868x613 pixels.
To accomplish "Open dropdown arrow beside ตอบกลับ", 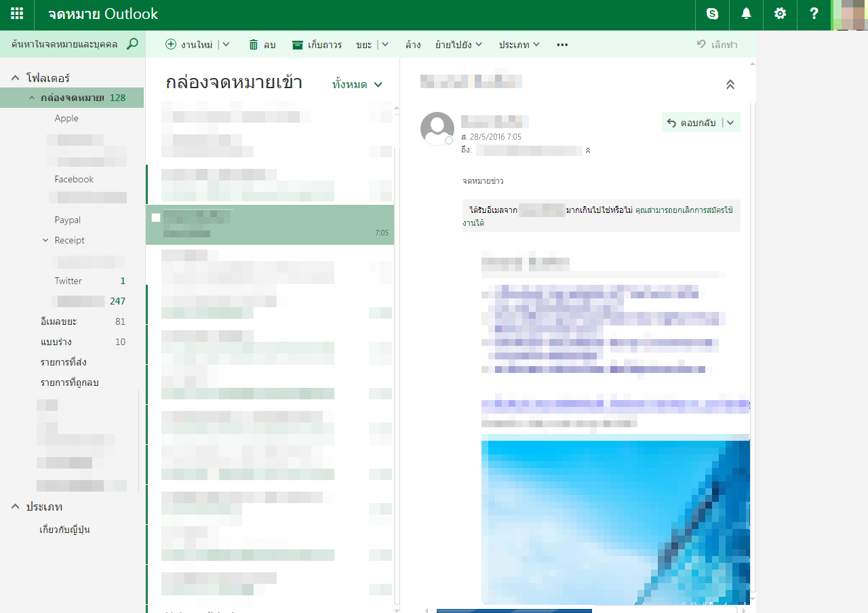I will (x=731, y=123).
